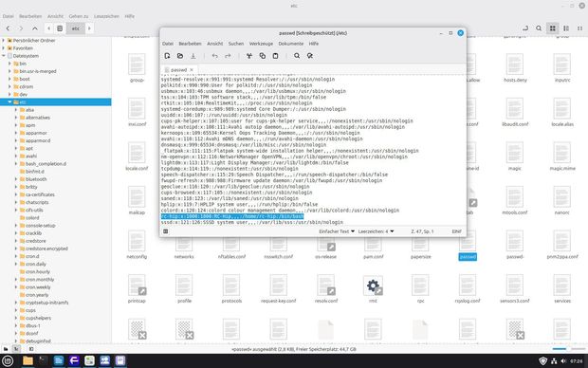Click the highlighted rc-hip line in passwd
Image resolution: width=588 pixels, height=368 pixels.
pos(232,216)
